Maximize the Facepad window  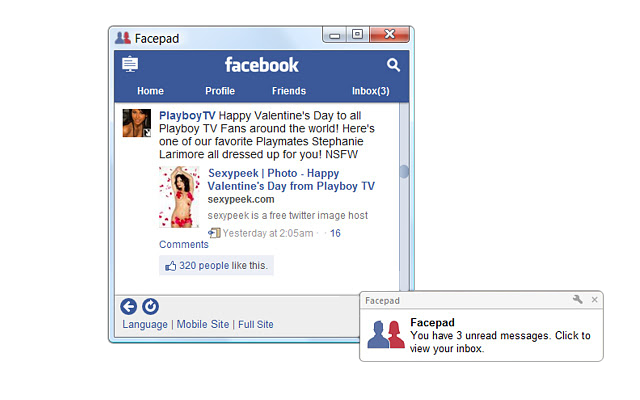tap(358, 34)
